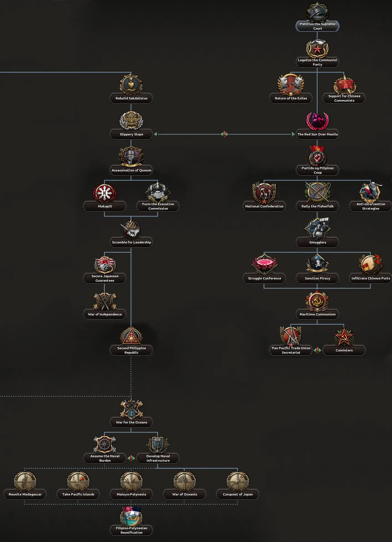The height and width of the screenshot is (542, 392).
Task: Click the Legalize the Communist Party star icon
Action: click(317, 48)
